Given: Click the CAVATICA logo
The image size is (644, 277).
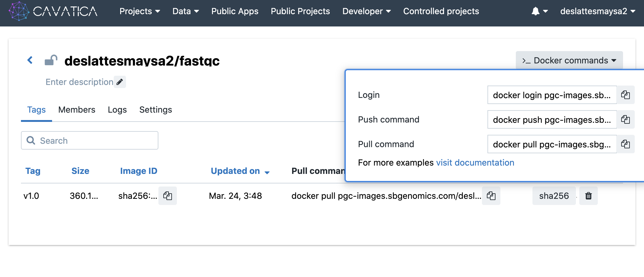Looking at the screenshot, I should coord(53,11).
